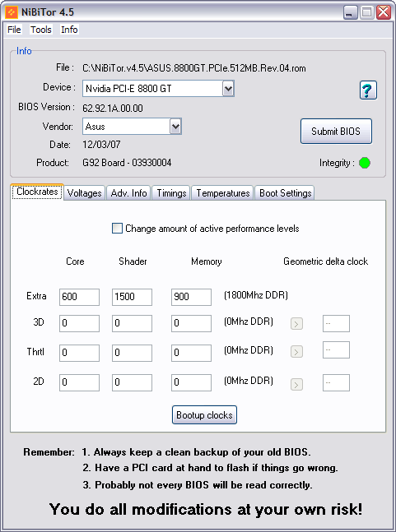
Task: Click the 2D row geometric delta arrow
Action: click(x=296, y=385)
